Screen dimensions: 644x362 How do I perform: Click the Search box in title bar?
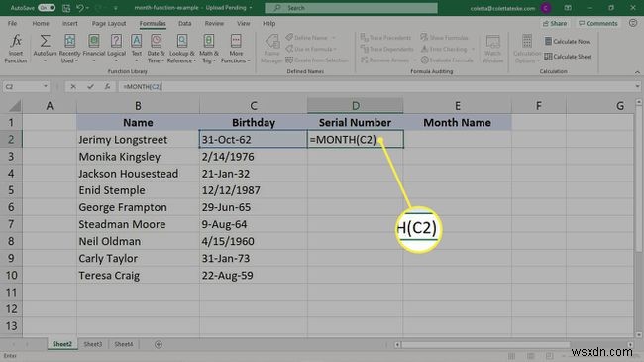click(351, 8)
